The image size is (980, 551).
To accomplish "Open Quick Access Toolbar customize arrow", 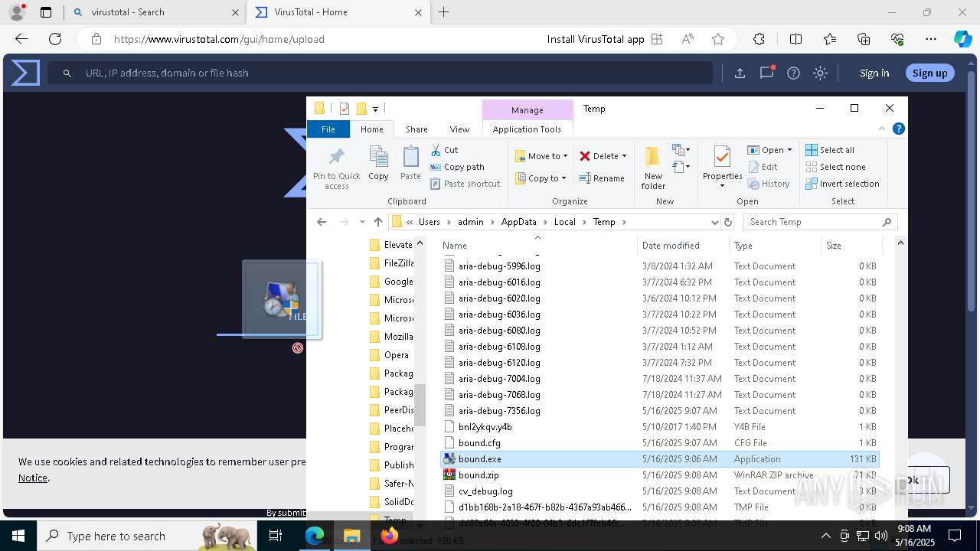I will coord(375,109).
